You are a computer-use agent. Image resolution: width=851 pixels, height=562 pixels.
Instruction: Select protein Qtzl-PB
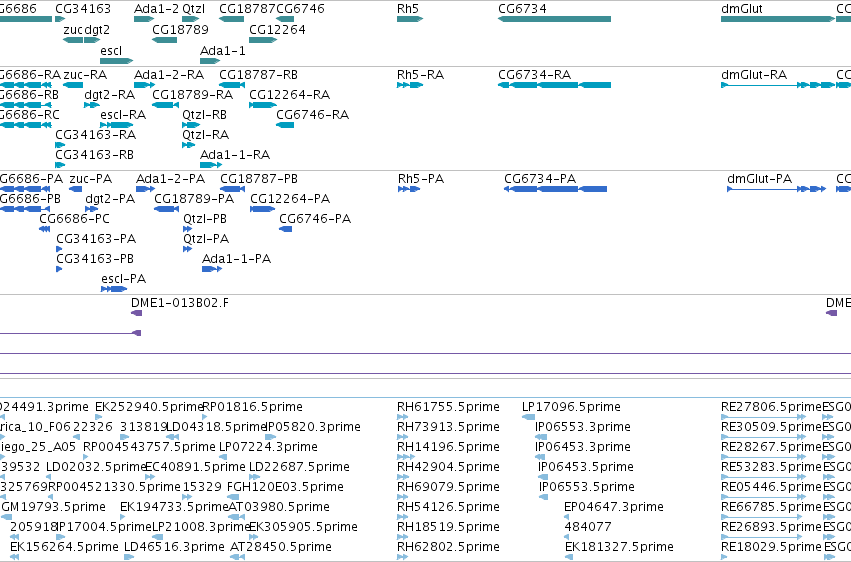[x=187, y=229]
